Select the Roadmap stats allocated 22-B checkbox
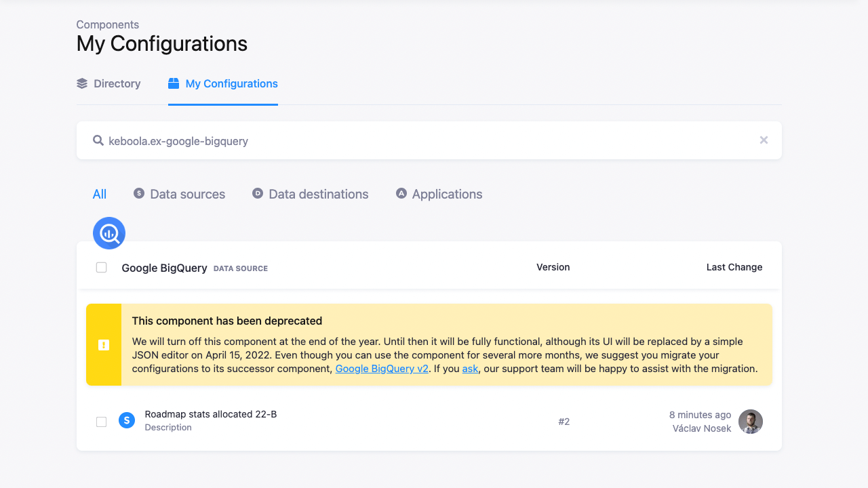This screenshot has width=868, height=488. pos(101,421)
